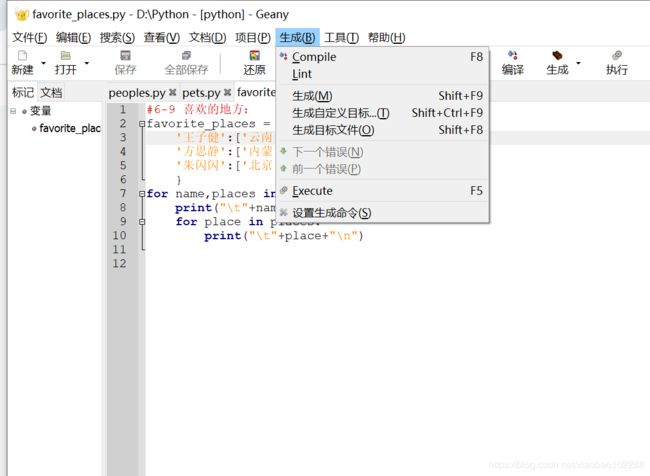This screenshot has height=476, width=650.
Task: Open the 帮助(H) menu
Action: point(386,38)
